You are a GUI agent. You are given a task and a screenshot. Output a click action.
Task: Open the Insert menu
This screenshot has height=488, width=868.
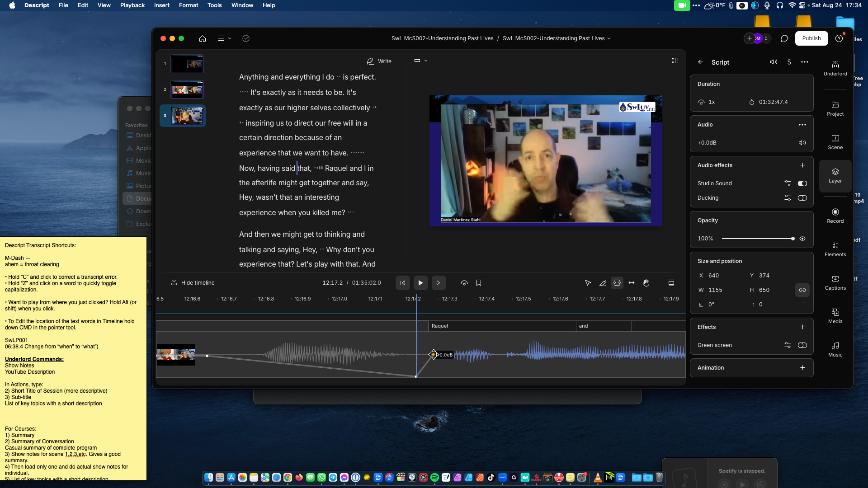[162, 5]
